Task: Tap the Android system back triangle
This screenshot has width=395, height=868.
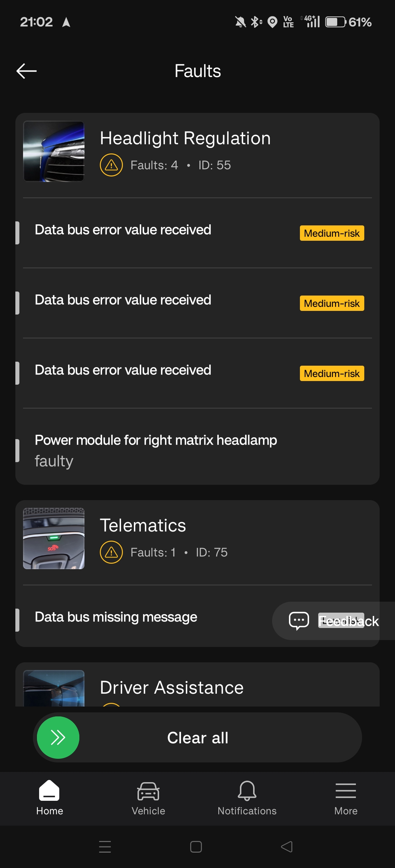Action: click(x=287, y=846)
